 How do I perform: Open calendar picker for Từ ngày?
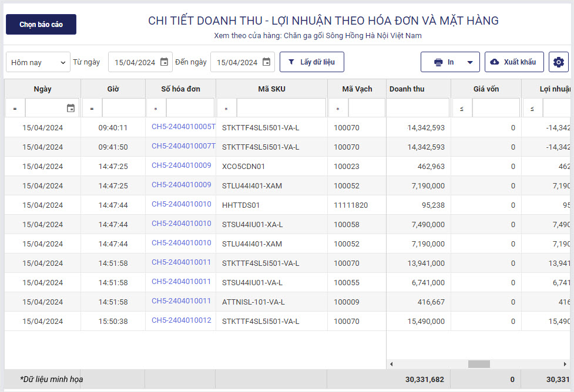[164, 62]
